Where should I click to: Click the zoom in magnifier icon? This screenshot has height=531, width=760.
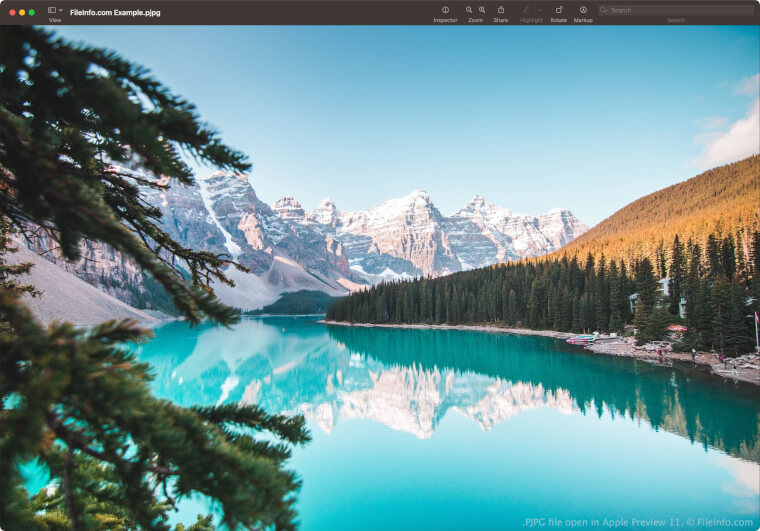pos(482,10)
